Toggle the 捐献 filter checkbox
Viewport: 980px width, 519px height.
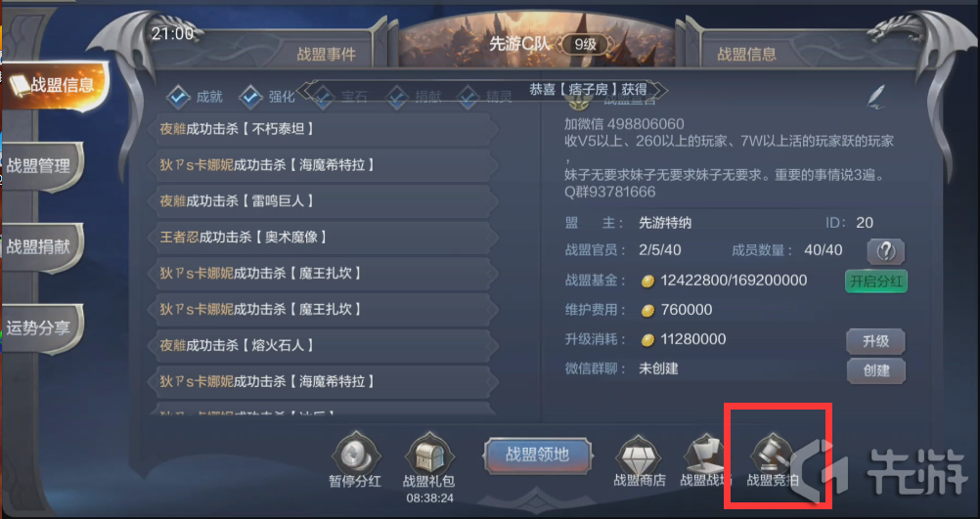pyautogui.click(x=397, y=96)
